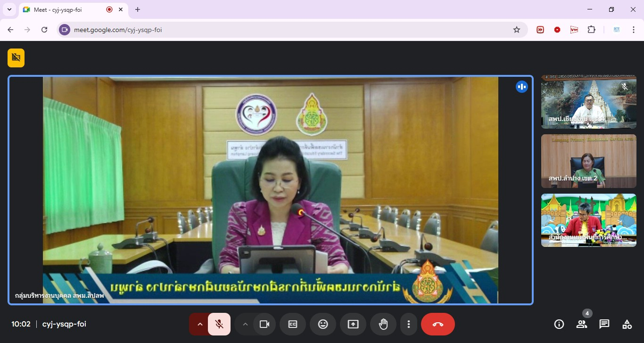
Task: Click the yellow visual effects button at top left
Action: coord(16,58)
